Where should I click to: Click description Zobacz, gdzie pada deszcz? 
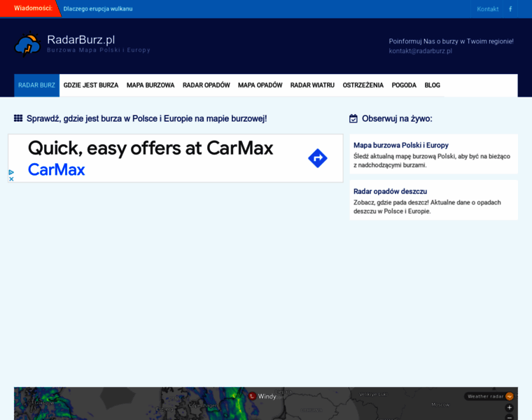(427, 207)
